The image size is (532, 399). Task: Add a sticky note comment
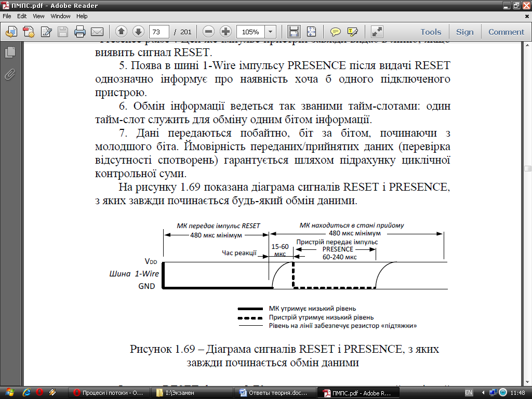(x=336, y=32)
